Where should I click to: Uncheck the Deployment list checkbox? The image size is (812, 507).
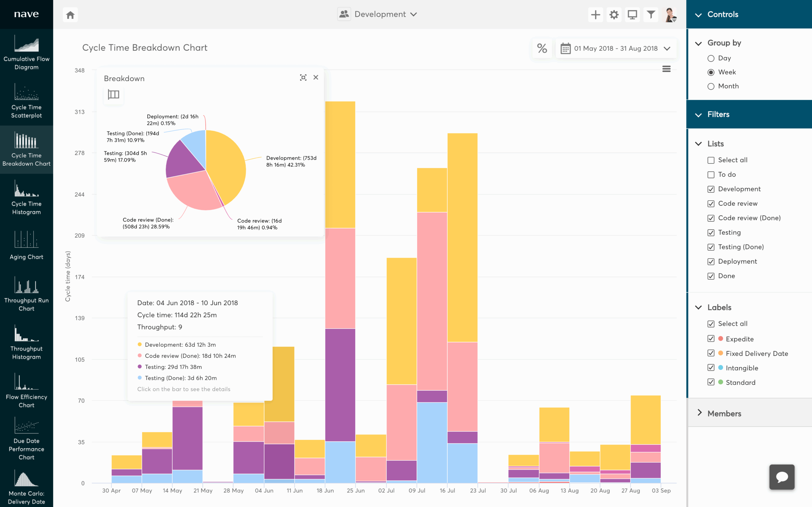coord(711,261)
